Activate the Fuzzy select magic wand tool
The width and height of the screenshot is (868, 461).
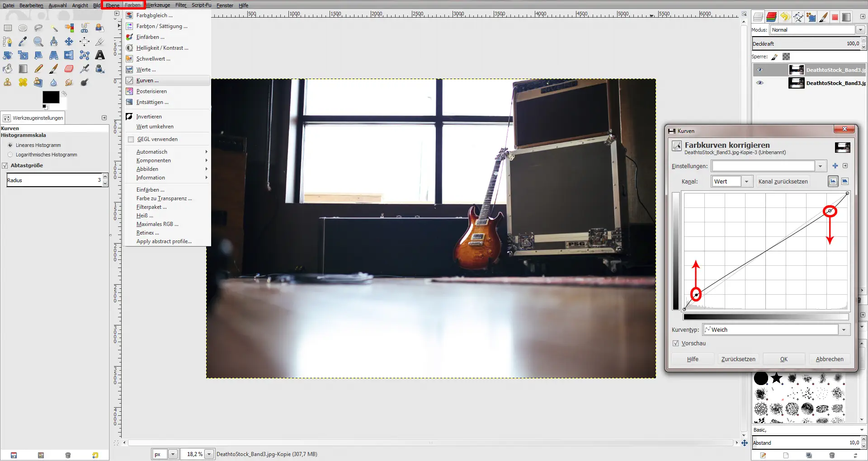tap(54, 28)
